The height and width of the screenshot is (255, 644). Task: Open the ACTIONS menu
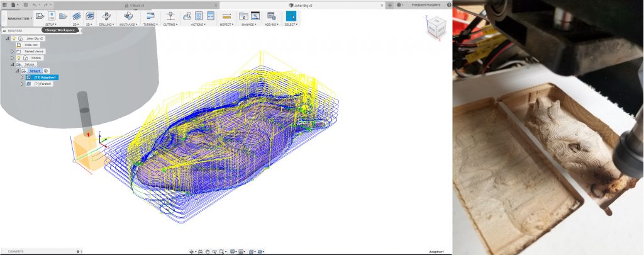198,25
